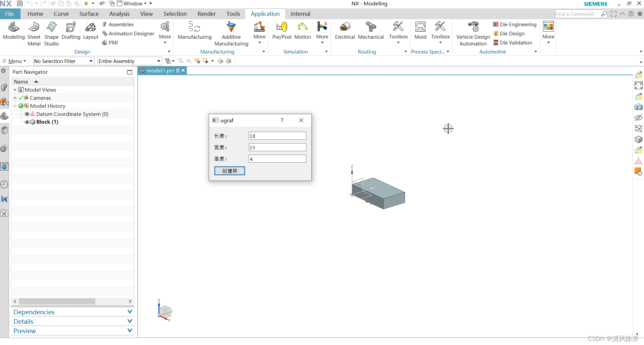Expand the Model Views tree node
Image resolution: width=644 pixels, height=345 pixels.
click(15, 90)
